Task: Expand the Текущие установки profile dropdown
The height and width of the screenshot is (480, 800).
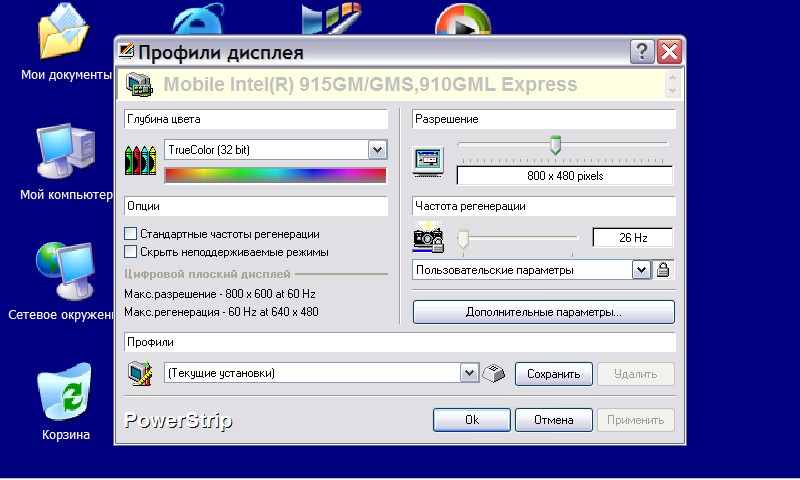Action: (469, 373)
